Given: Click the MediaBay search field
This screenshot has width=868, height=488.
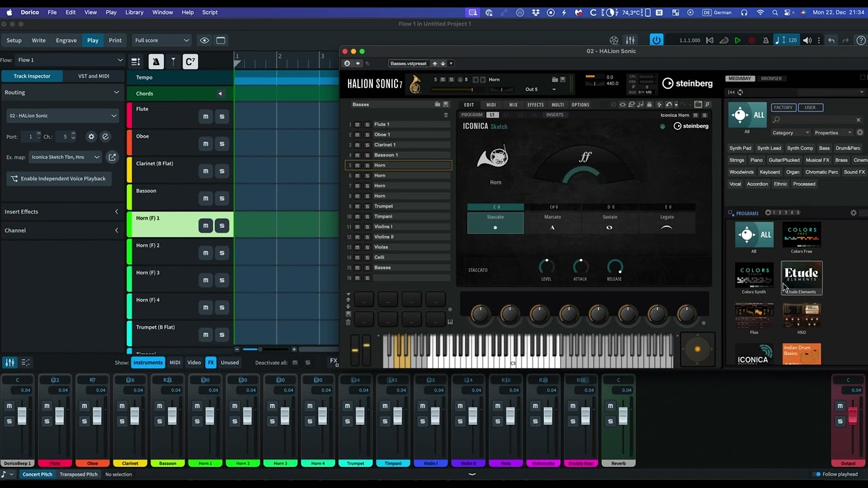Looking at the screenshot, I should pos(816,120).
